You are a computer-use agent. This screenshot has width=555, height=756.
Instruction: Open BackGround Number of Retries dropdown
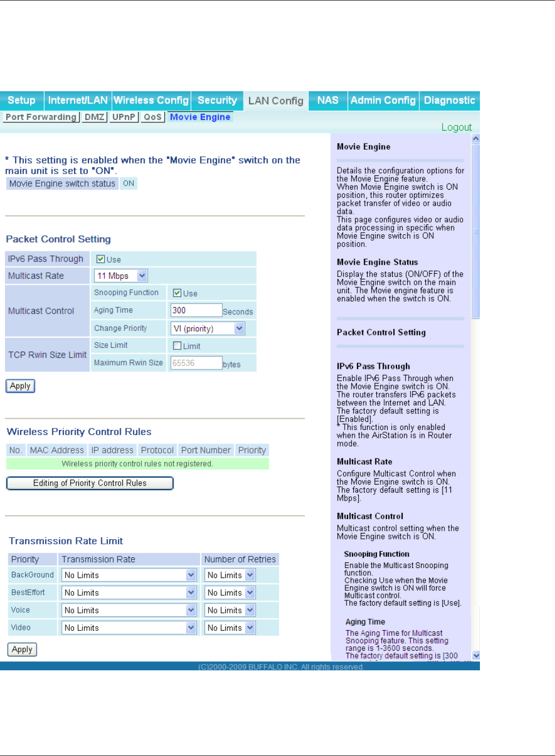click(230, 575)
